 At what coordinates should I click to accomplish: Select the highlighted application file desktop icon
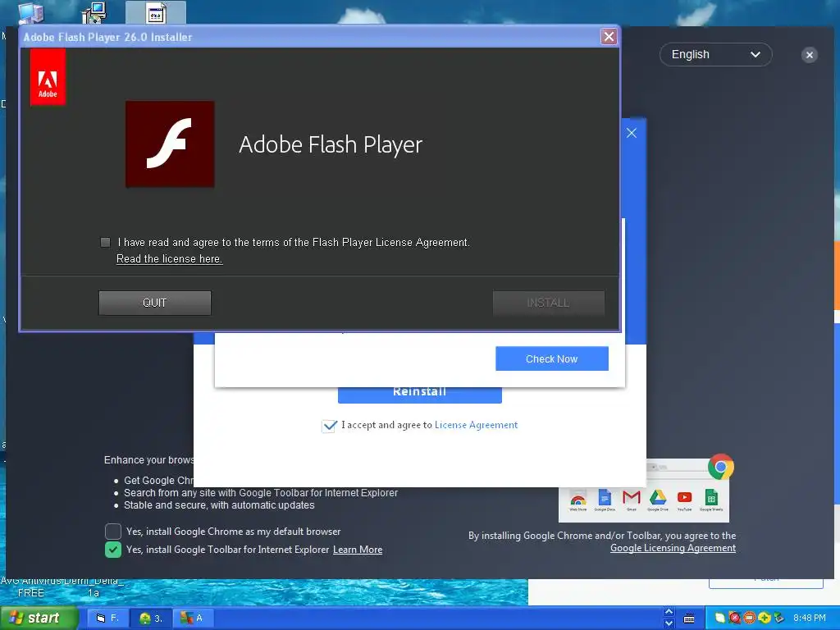(156, 13)
